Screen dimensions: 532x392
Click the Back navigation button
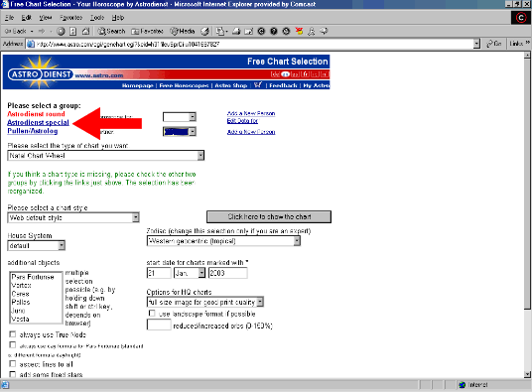[x=15, y=31]
